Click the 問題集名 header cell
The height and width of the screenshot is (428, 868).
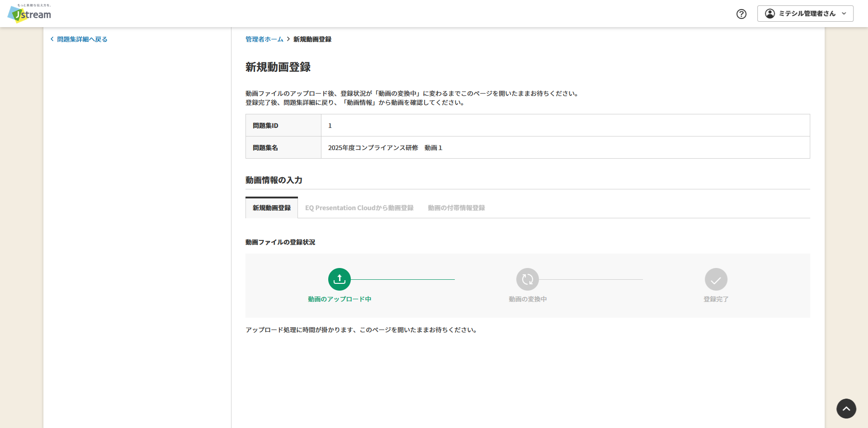click(x=283, y=147)
